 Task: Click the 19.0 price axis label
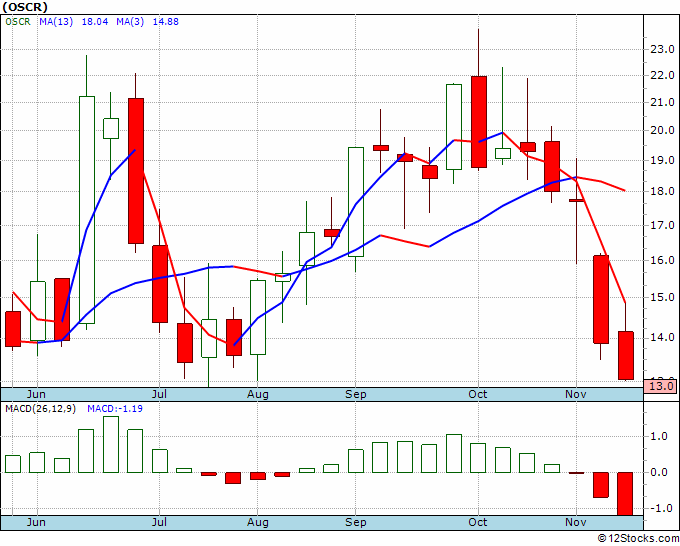tap(662, 160)
